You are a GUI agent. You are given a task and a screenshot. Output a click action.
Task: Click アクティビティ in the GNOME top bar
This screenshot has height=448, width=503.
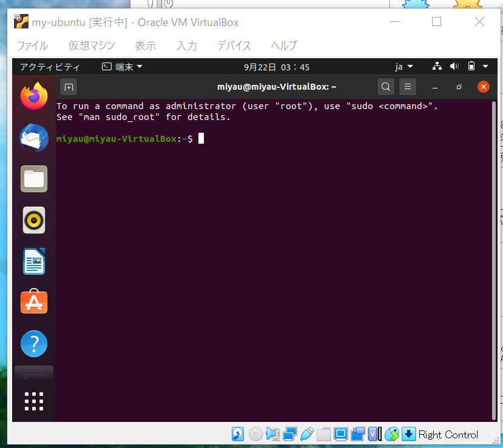pyautogui.click(x=50, y=67)
